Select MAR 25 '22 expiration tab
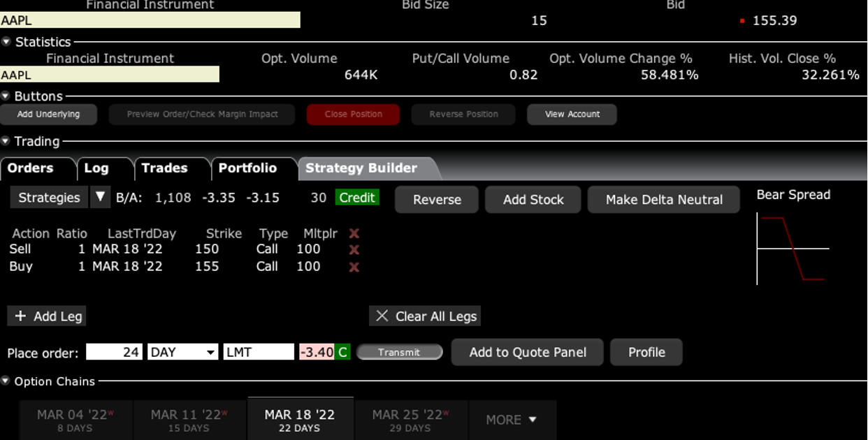This screenshot has height=440, width=868. pos(411,420)
